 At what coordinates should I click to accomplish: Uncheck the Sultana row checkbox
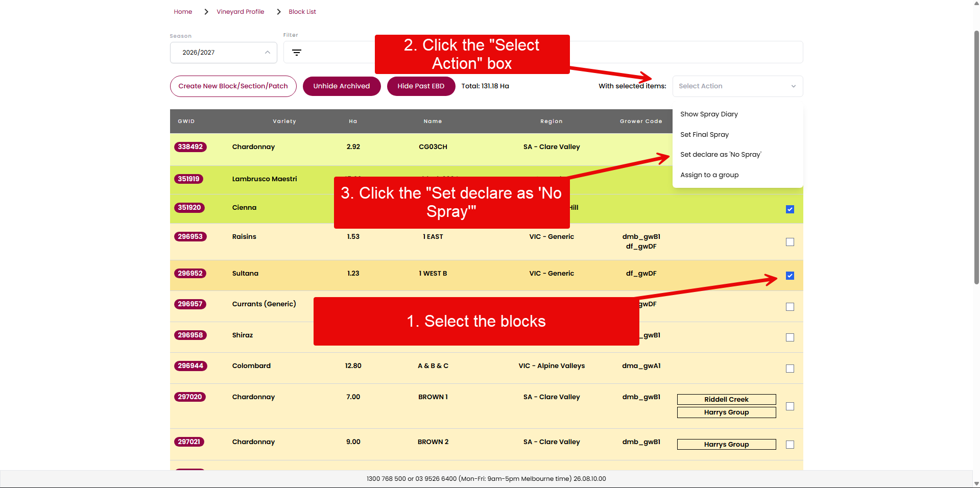pyautogui.click(x=790, y=276)
